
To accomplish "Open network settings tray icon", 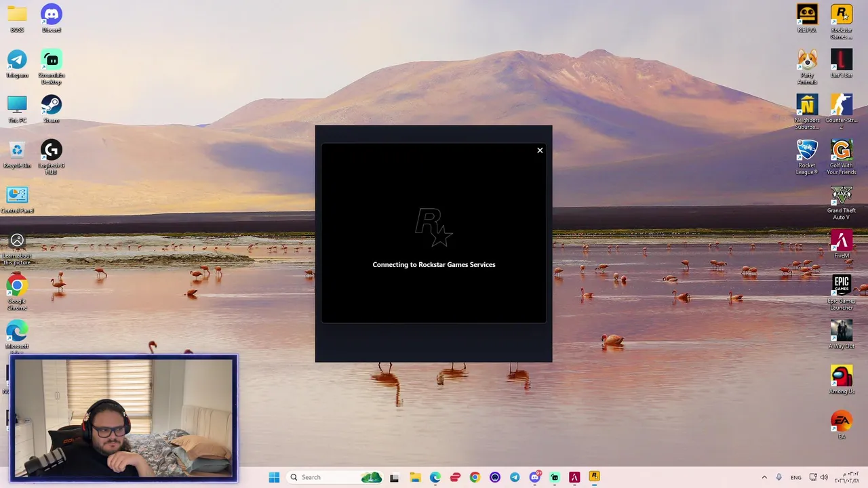I will [813, 477].
